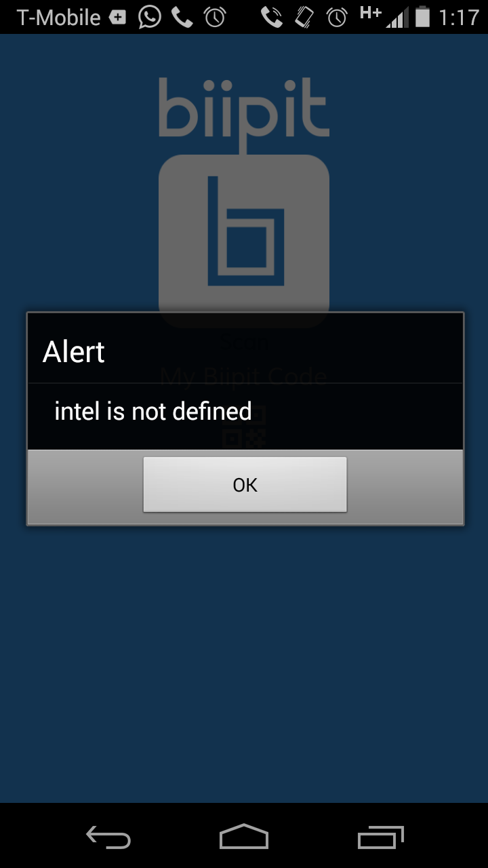Image resolution: width=488 pixels, height=868 pixels.
Task: Tap the WhatsApp notification icon
Action: [150, 17]
